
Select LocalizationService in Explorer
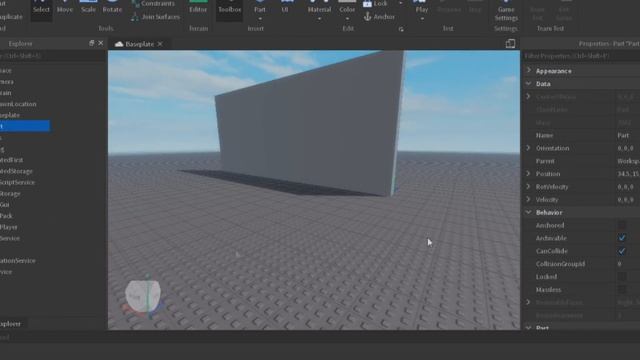click(x=18, y=260)
